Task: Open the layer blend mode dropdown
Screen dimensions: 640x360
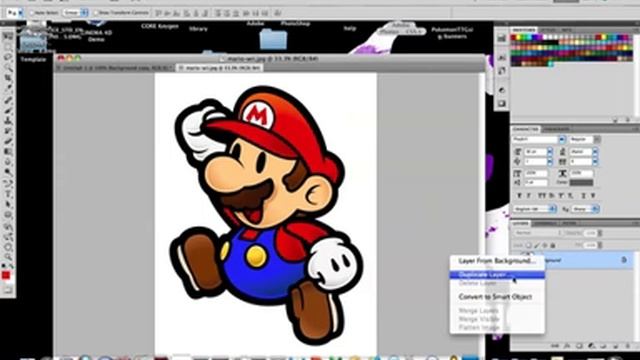Action: click(x=537, y=233)
